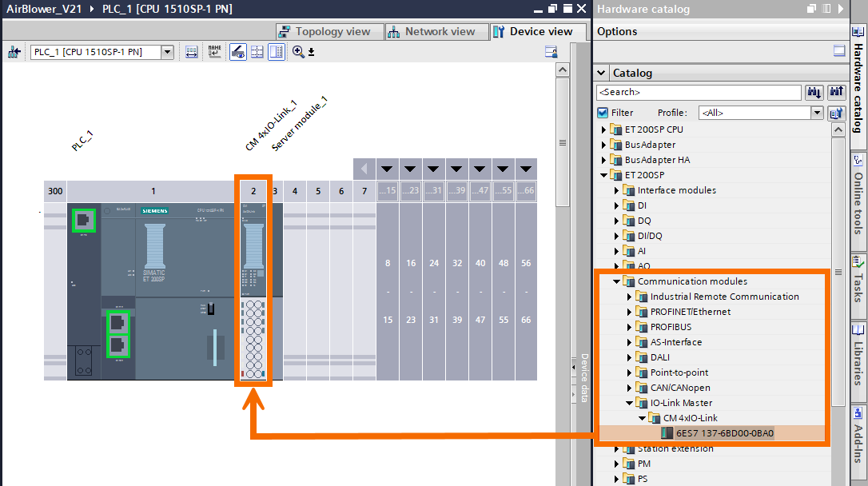Select the PS folder
Screen dimensions: 868x486
642,479
